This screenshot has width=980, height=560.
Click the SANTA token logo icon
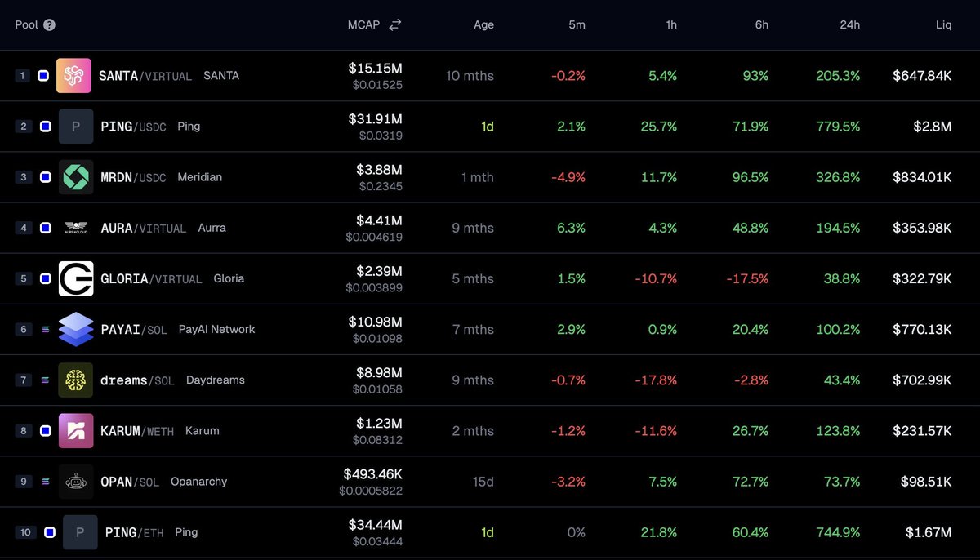click(73, 76)
